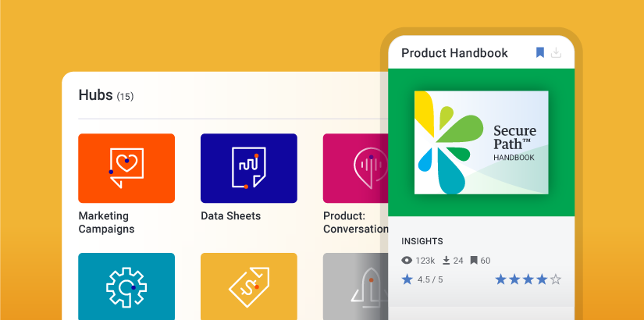Click the Secure Path Handbook cover image
This screenshot has height=320, width=644.
[x=481, y=143]
